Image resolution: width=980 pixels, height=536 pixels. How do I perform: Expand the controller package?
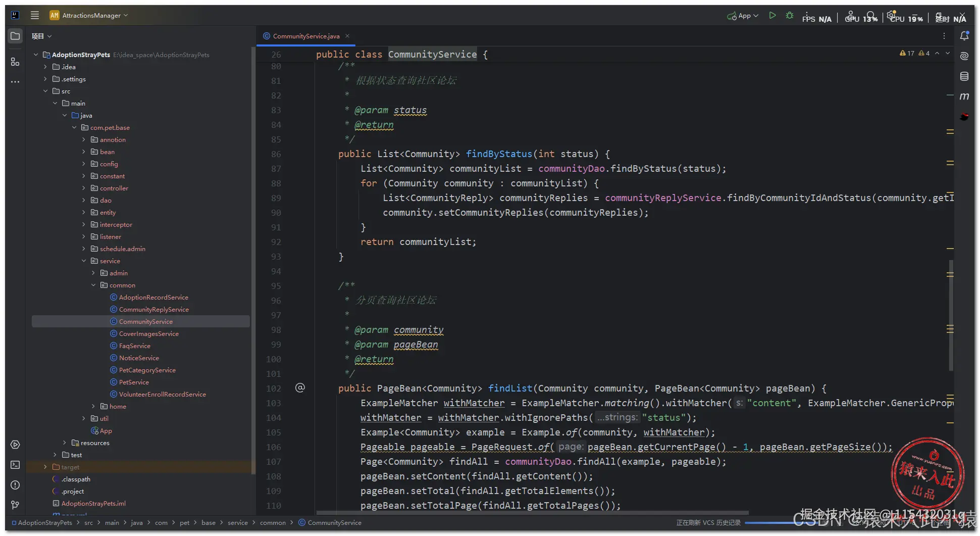(84, 188)
